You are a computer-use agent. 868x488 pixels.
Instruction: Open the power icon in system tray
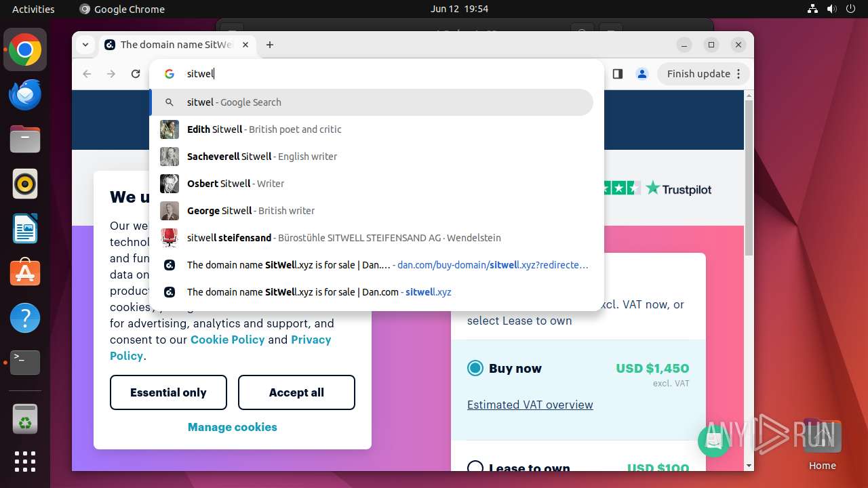850,9
